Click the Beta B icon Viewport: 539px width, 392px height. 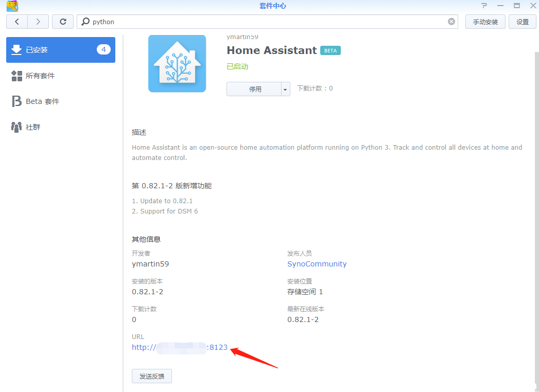tap(16, 101)
